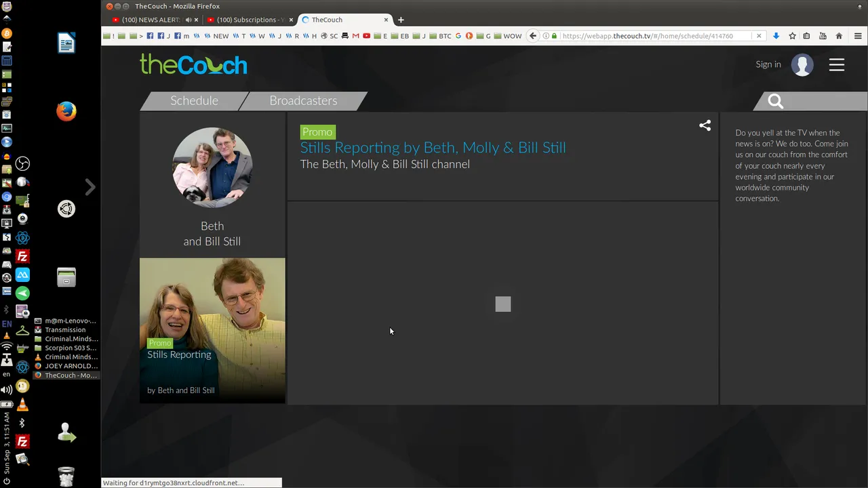Image resolution: width=868 pixels, height=488 pixels.
Task: Open the SC bookmark
Action: click(x=330, y=36)
